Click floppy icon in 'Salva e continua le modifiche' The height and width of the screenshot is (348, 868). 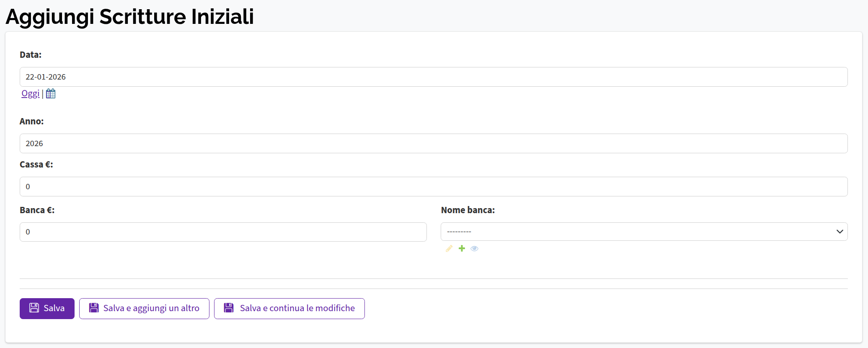[x=229, y=308]
